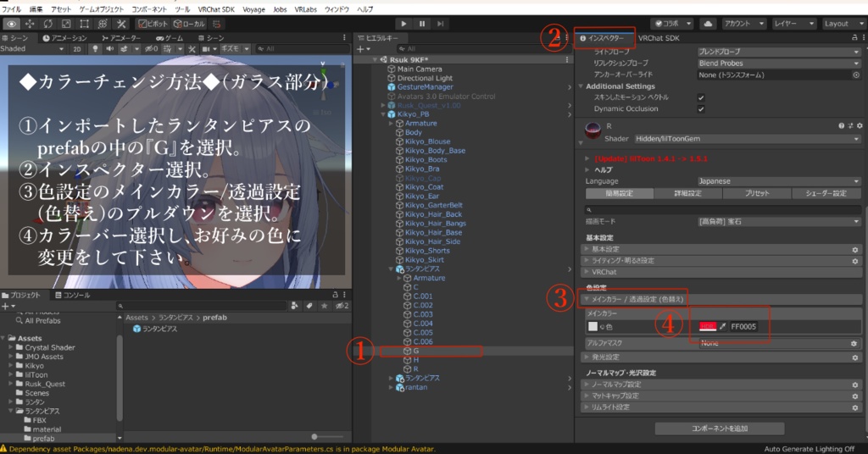Toggle scene grid visibility icon
The height and width of the screenshot is (454, 868).
[x=167, y=48]
